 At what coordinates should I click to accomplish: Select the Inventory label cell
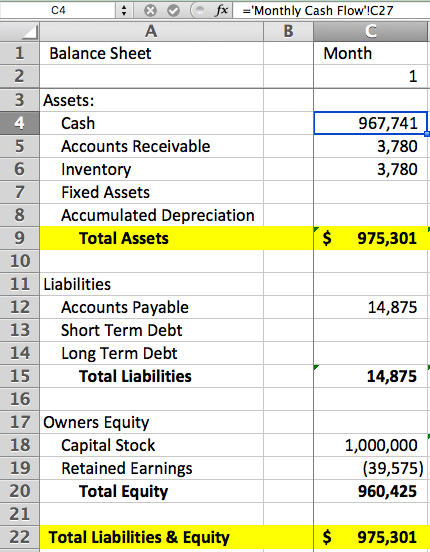point(151,169)
